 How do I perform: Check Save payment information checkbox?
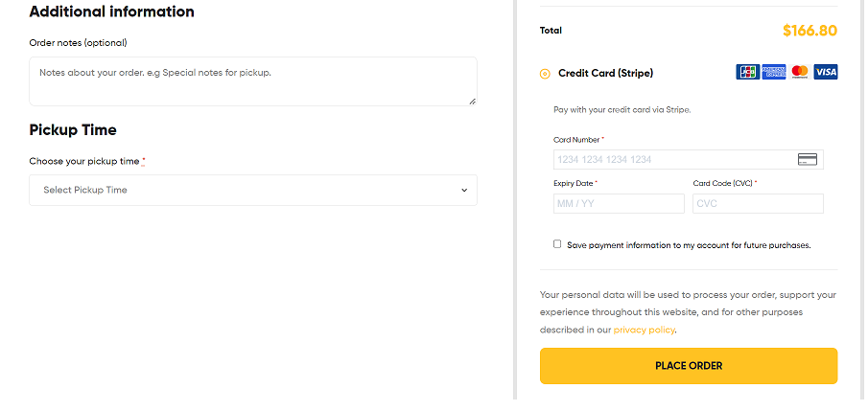tap(557, 244)
